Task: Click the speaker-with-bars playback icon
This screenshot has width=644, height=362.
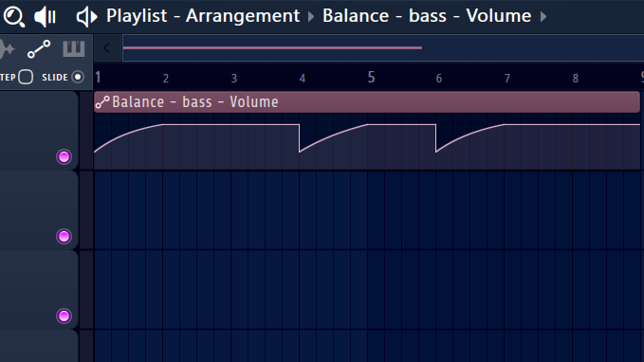Action: (x=45, y=17)
